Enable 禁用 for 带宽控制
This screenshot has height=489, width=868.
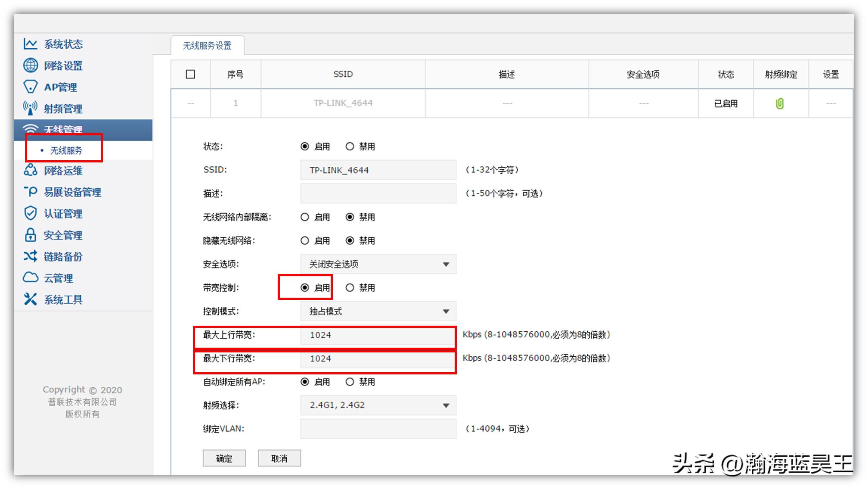click(x=350, y=287)
